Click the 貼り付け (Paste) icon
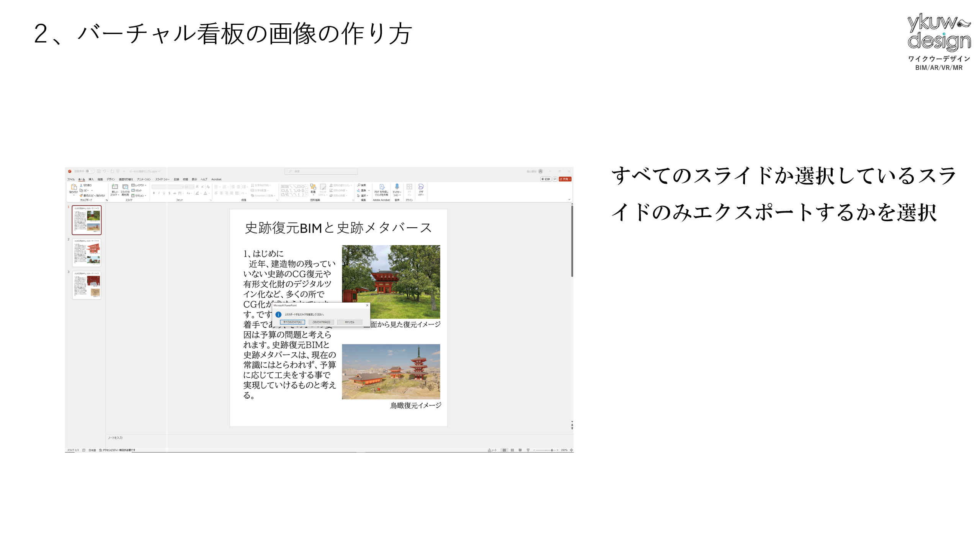 [x=73, y=187]
